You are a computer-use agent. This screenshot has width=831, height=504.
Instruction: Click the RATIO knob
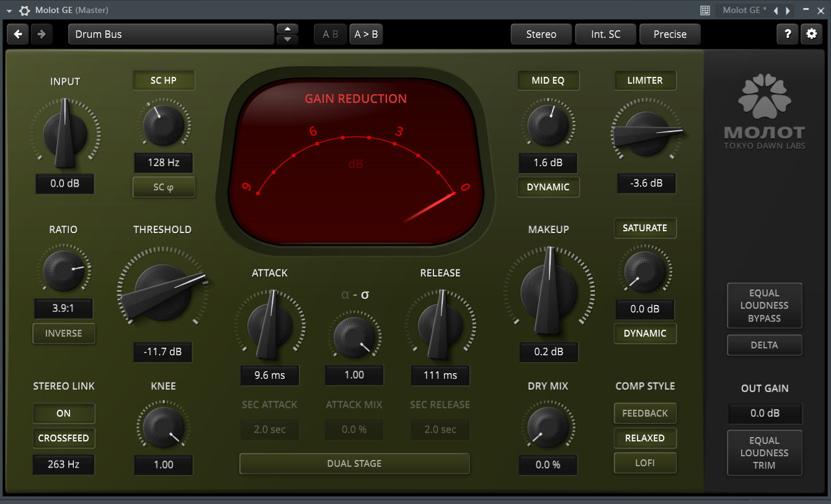coord(63,270)
